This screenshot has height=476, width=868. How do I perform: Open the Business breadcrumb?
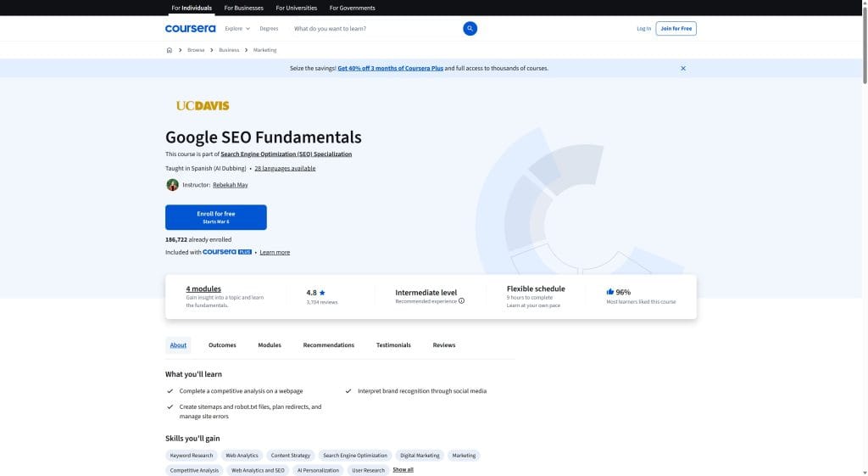pyautogui.click(x=229, y=50)
